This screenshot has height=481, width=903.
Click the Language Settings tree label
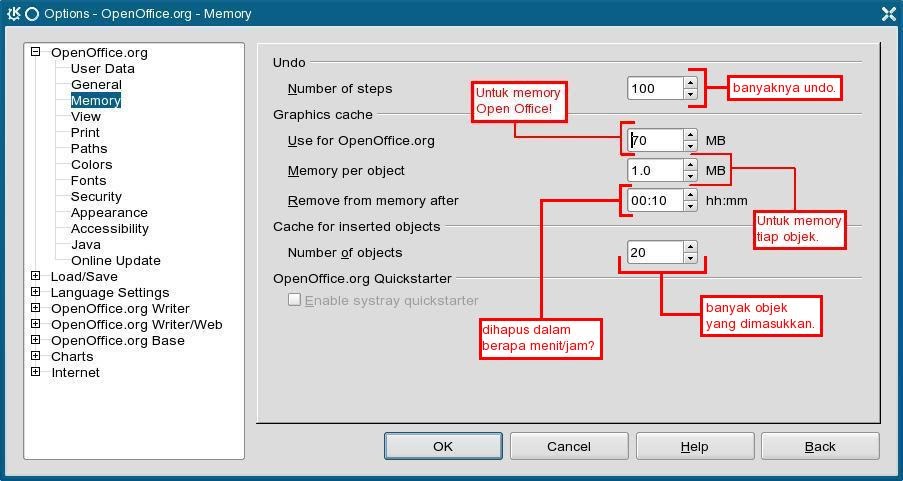click(x=110, y=293)
